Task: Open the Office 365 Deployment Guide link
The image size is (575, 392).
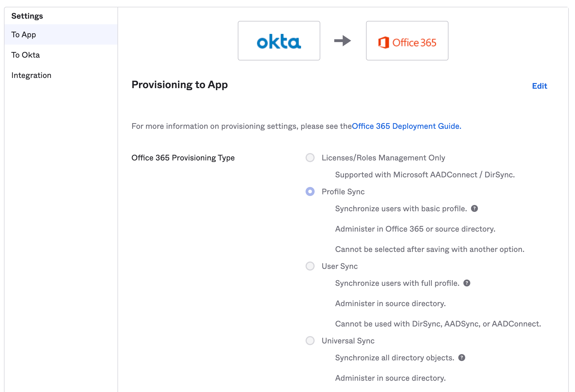Action: tap(406, 126)
